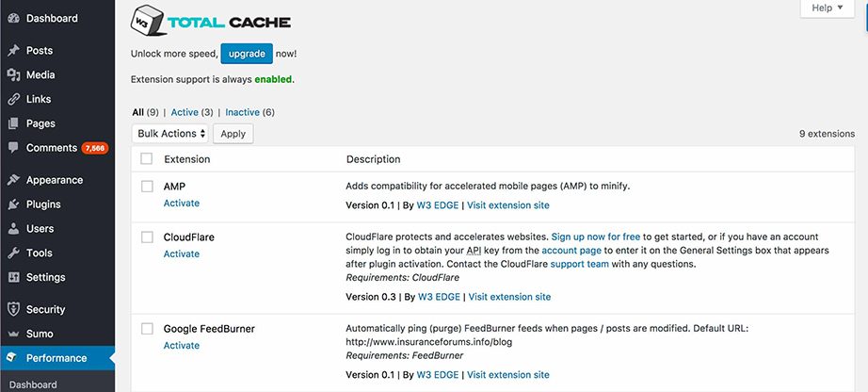Open W3 EDGE link in CloudFlare row
The width and height of the screenshot is (868, 392).
click(x=439, y=297)
